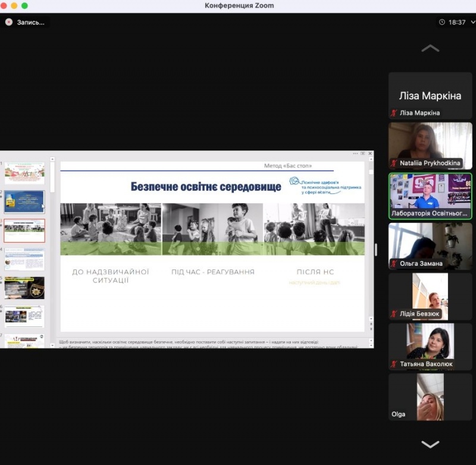Open the meeting timer dropdown arrow
The image size is (476, 465).
click(x=471, y=22)
